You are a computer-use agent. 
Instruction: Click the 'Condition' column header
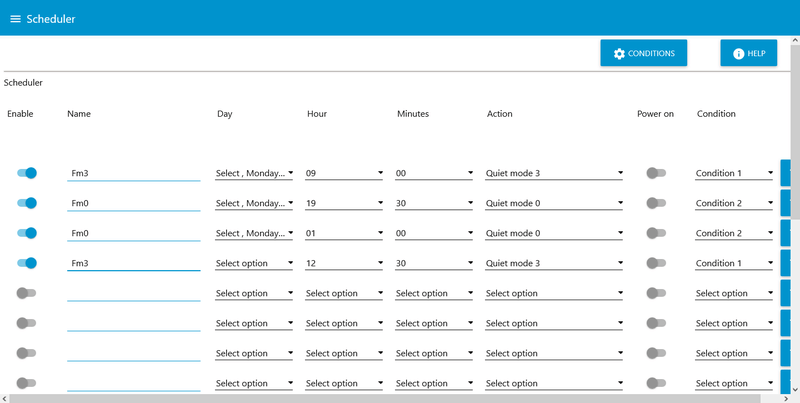click(716, 114)
